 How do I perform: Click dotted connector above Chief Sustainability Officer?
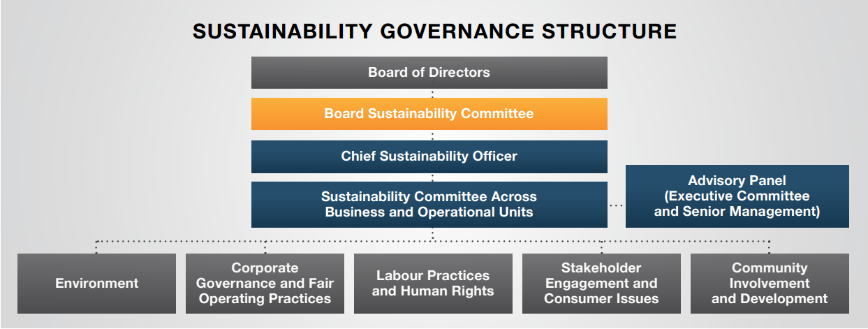click(433, 135)
